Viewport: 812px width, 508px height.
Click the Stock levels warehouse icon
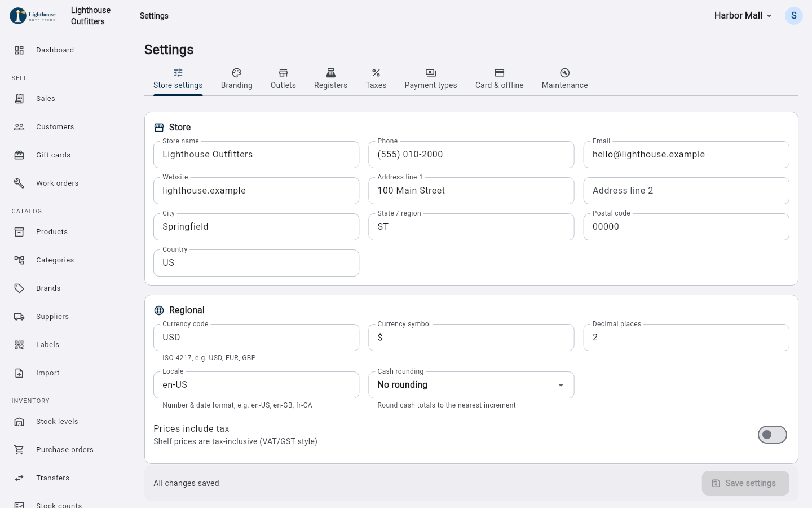[19, 422]
